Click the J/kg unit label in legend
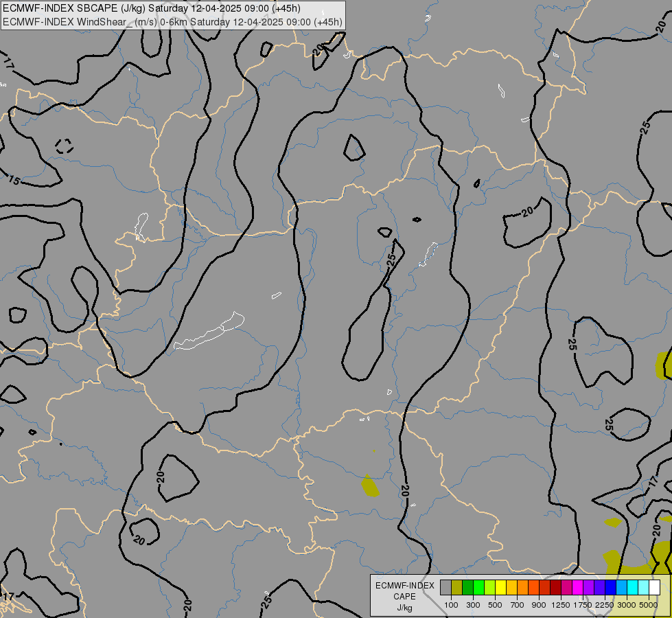The height and width of the screenshot is (618, 672). tap(404, 608)
